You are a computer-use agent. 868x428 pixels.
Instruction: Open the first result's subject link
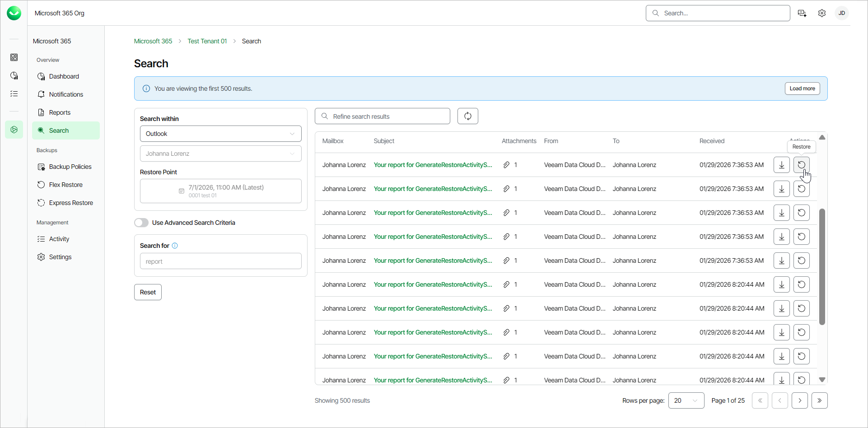pyautogui.click(x=433, y=165)
